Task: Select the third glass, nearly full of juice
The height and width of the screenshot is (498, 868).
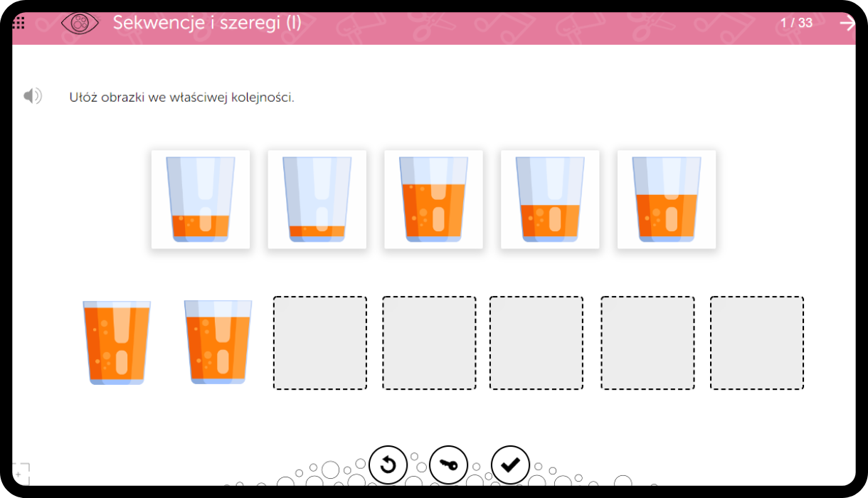Action: coord(433,199)
